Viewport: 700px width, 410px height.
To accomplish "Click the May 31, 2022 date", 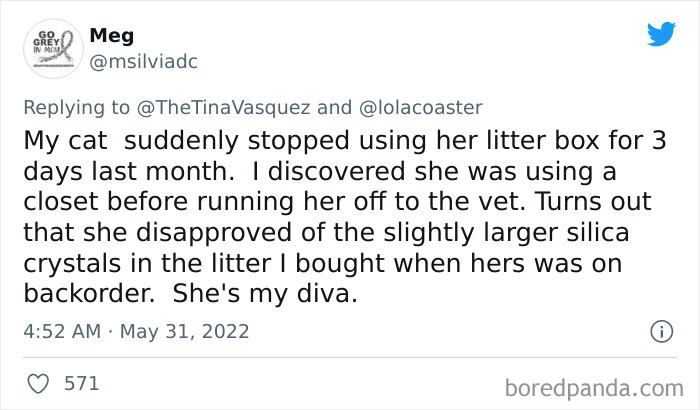I will point(186,331).
